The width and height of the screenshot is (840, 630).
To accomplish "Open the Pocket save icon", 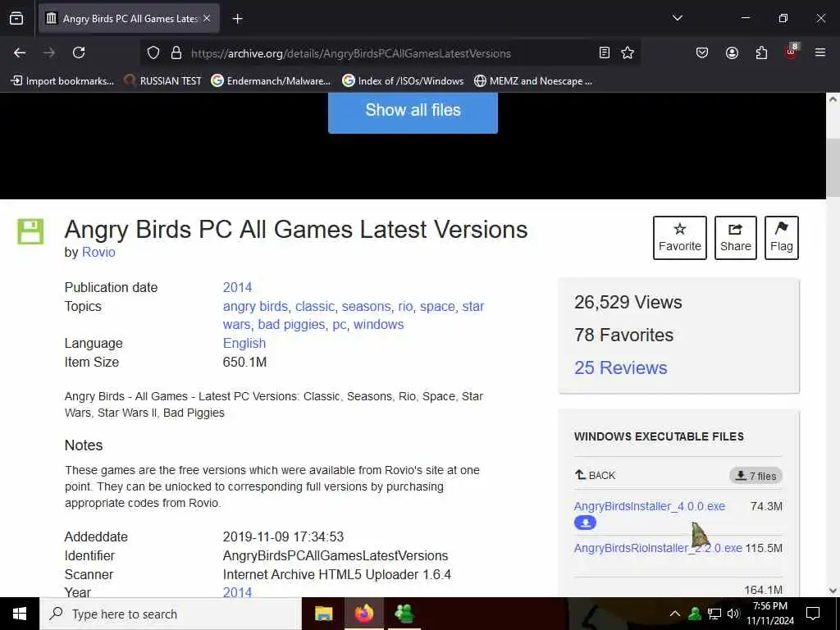I will (702, 52).
